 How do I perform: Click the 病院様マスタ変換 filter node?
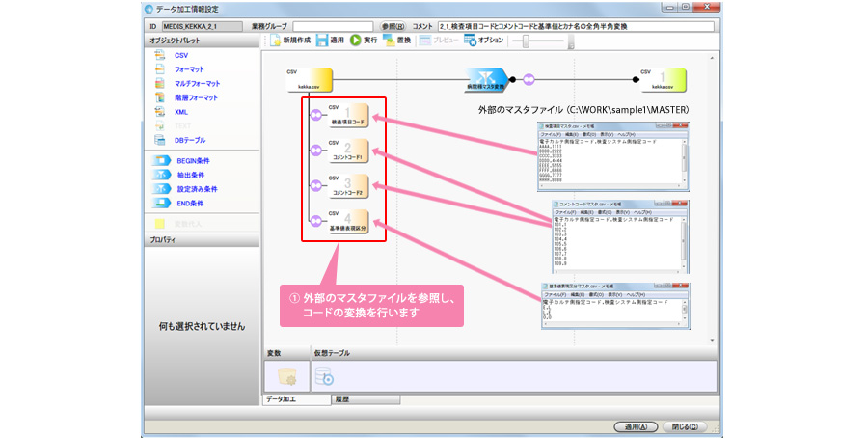[487, 80]
